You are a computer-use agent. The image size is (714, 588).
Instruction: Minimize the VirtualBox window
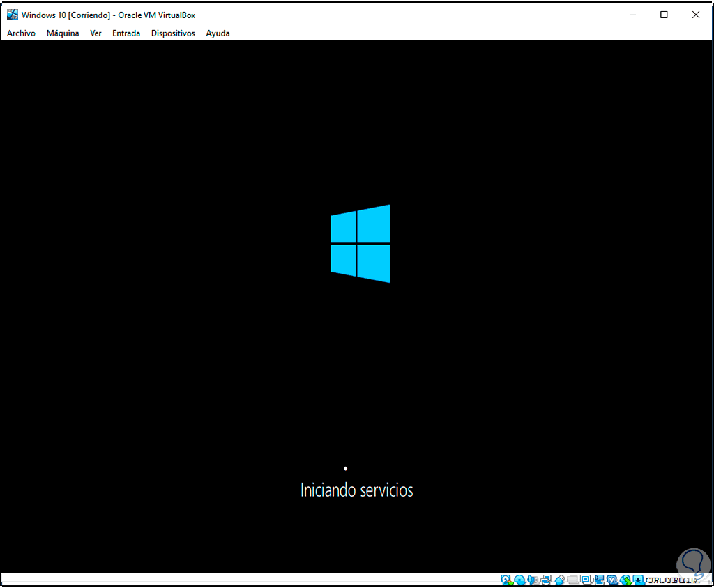pos(632,15)
